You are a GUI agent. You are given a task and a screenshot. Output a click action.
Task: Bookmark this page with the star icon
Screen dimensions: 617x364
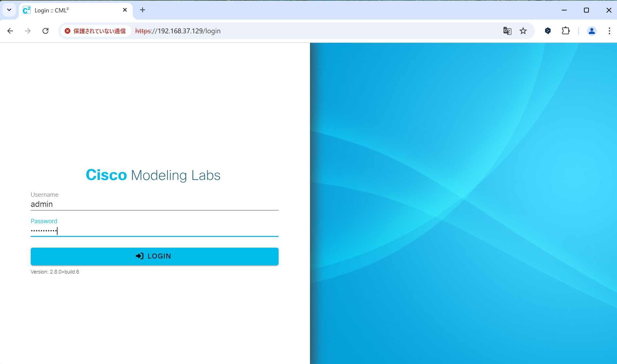pos(523,31)
